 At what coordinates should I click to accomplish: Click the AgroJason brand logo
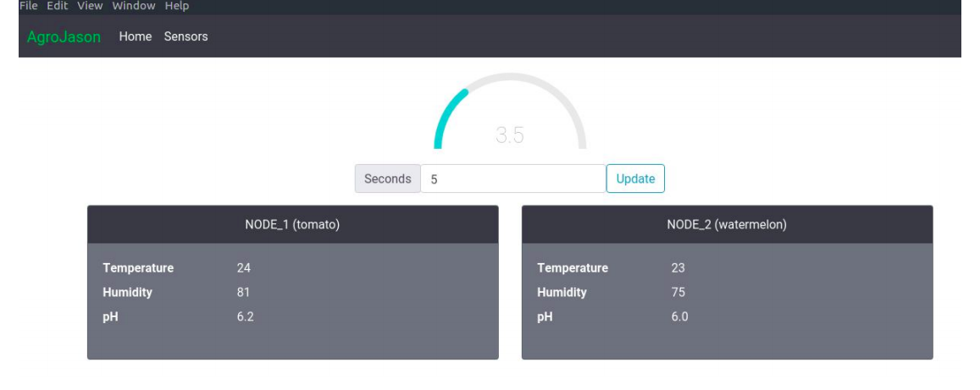(x=64, y=37)
